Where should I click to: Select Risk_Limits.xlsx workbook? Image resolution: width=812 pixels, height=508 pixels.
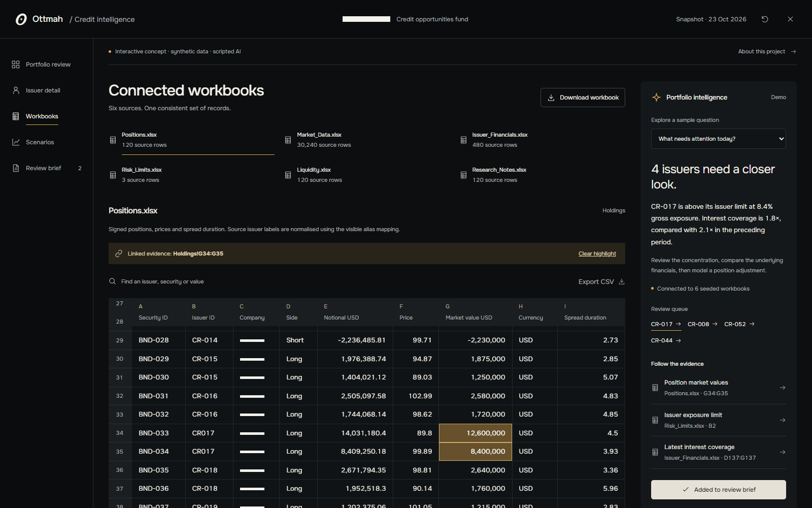pyautogui.click(x=191, y=175)
